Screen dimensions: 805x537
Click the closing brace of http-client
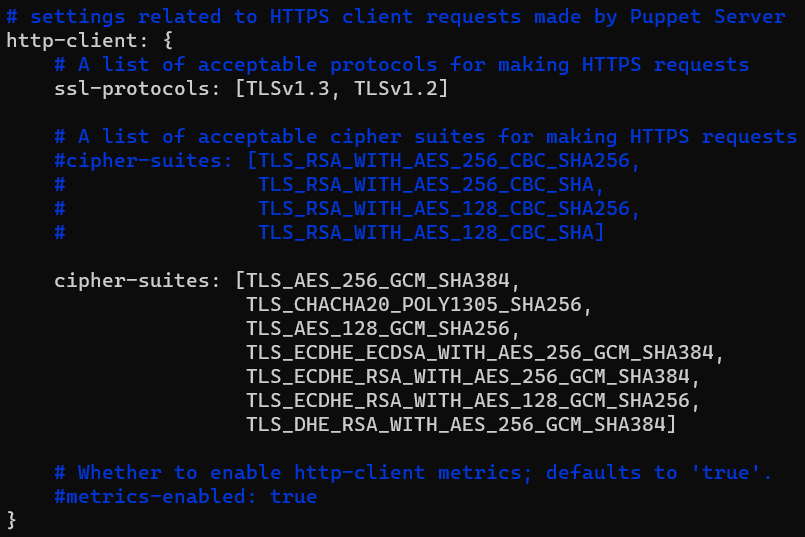pos(11,520)
